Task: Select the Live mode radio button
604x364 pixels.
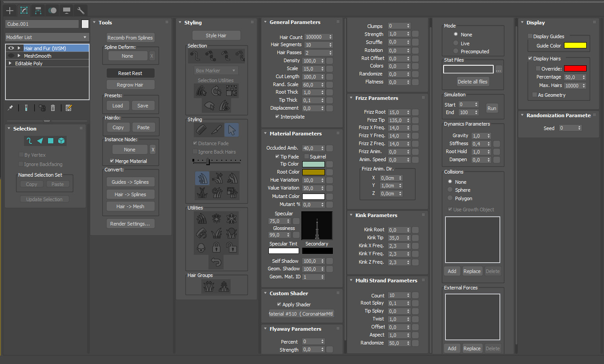Action: point(456,43)
